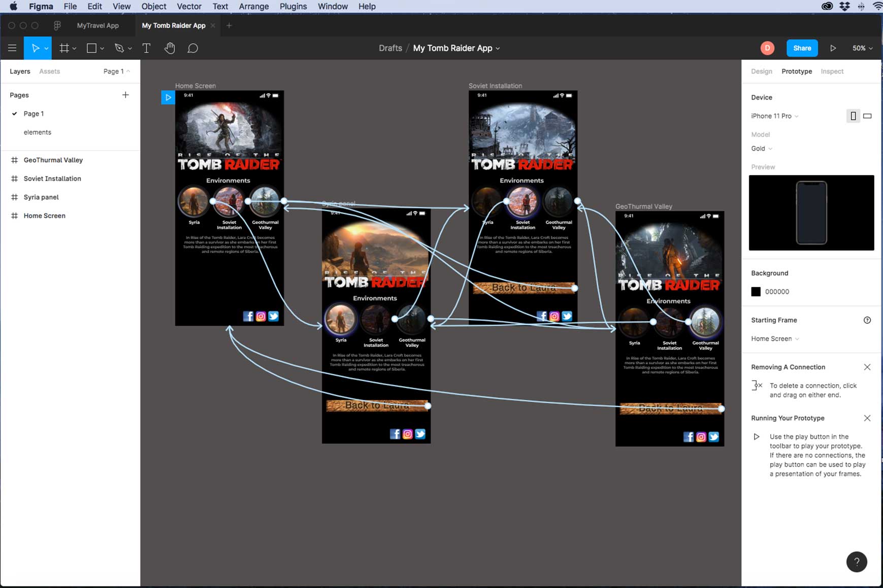Open the Gold model dropdown

(762, 149)
